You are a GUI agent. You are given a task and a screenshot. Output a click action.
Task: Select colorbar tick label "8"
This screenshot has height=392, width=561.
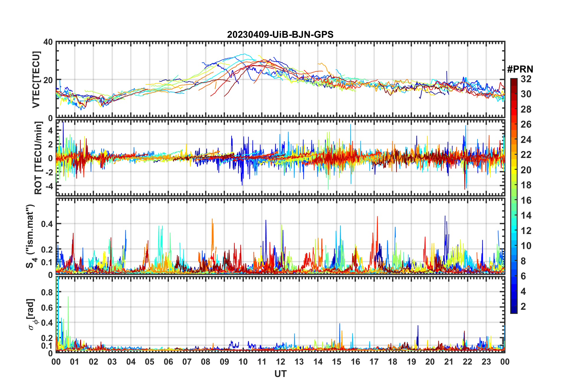[523, 261]
